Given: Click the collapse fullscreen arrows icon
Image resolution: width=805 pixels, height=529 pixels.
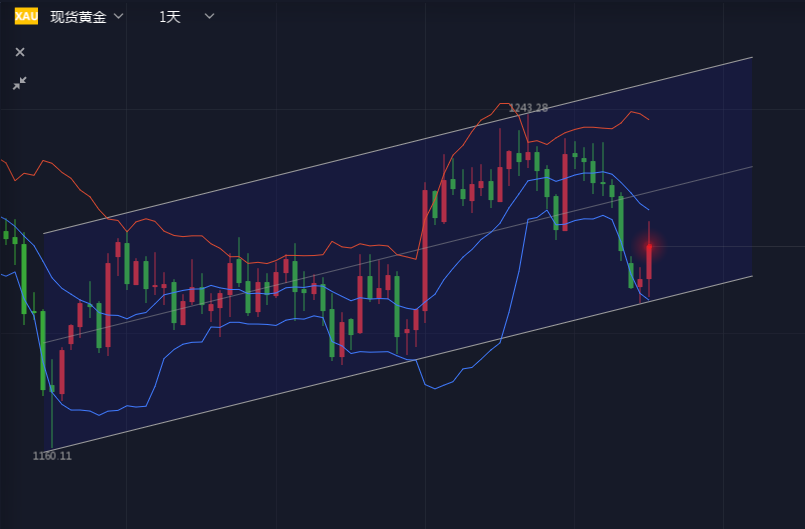Looking at the screenshot, I should 20,83.
